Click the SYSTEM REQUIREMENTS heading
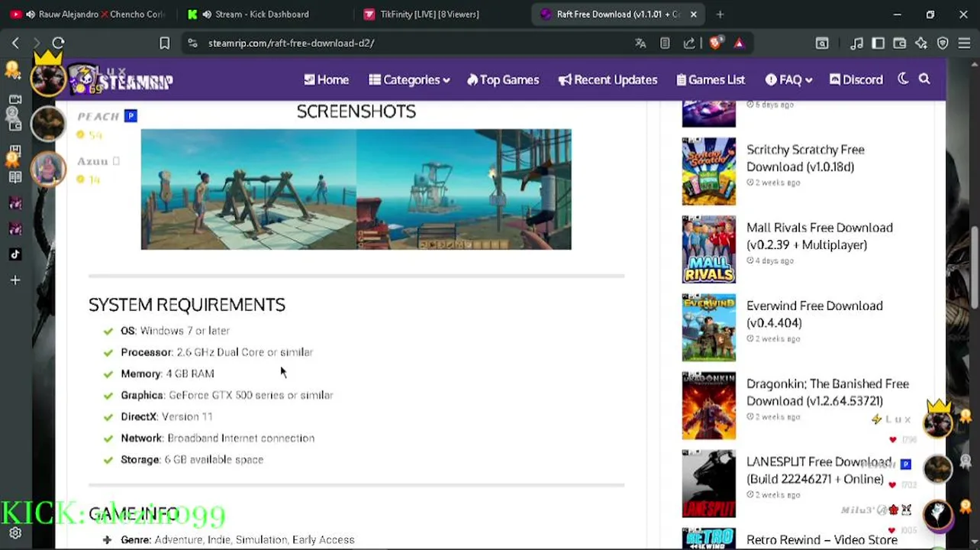 187,305
